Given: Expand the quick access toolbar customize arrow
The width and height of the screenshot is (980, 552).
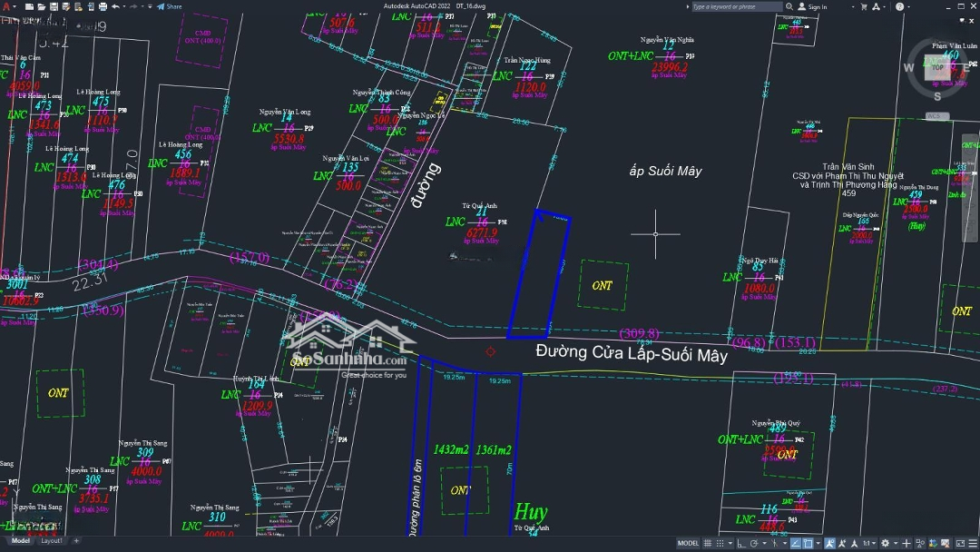Looking at the screenshot, I should (x=148, y=6).
